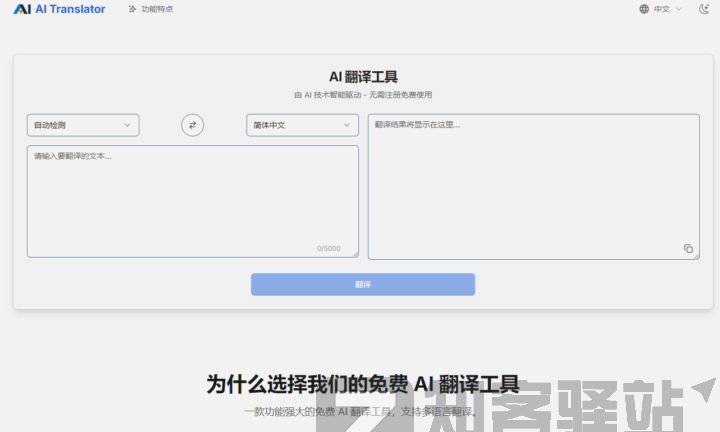Click the blue 翻译 button
Viewport: 720px width, 432px height.
click(363, 284)
